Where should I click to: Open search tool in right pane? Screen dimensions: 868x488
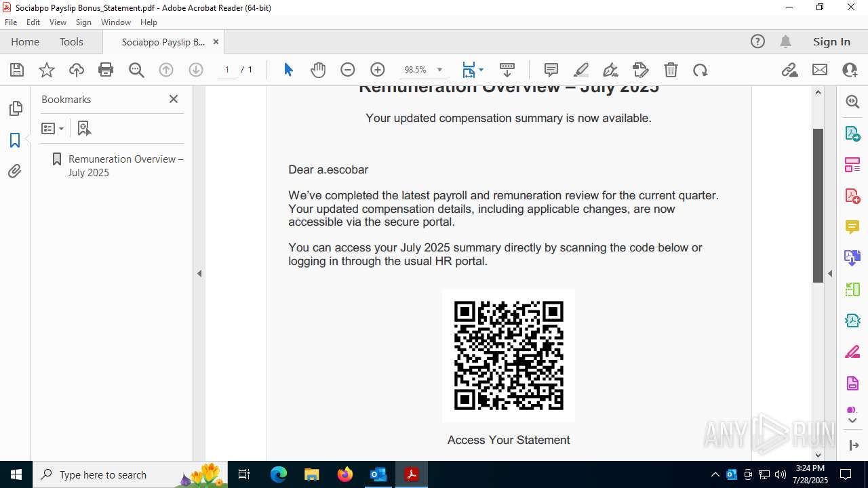pyautogui.click(x=852, y=102)
